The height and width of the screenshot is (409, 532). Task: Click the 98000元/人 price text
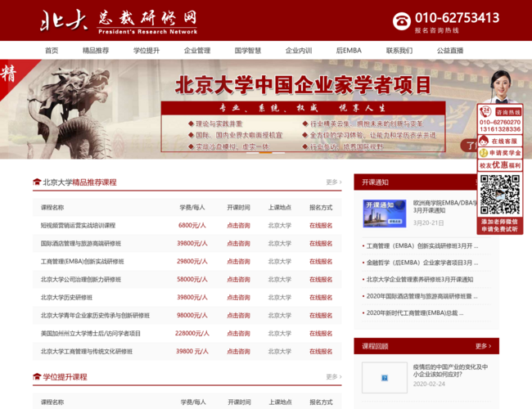(192, 316)
